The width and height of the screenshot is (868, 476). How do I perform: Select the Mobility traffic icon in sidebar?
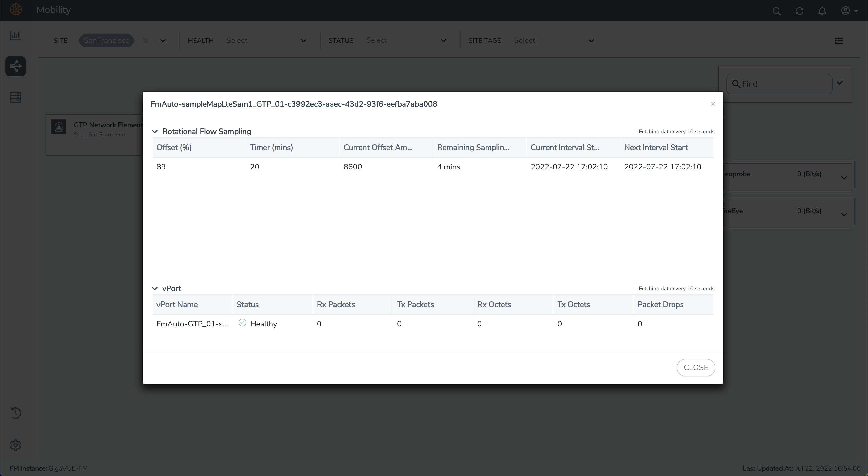pos(15,66)
